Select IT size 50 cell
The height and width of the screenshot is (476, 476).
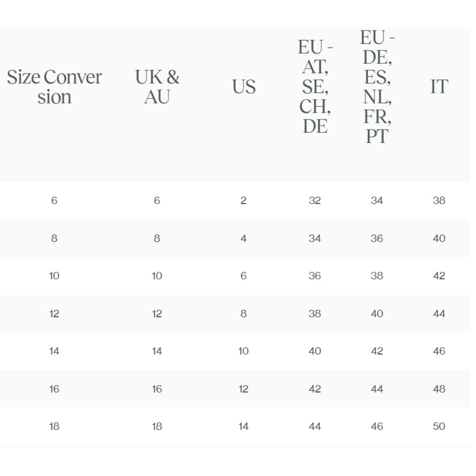(439, 426)
